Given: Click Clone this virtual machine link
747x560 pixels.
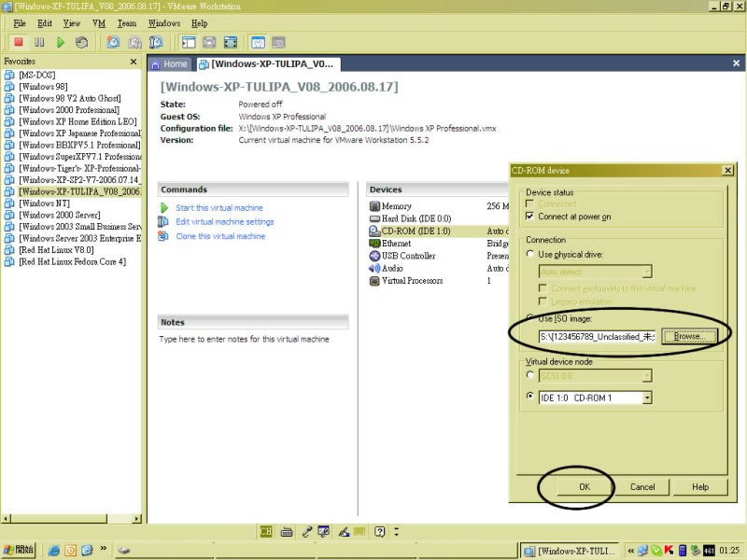Looking at the screenshot, I should [x=220, y=236].
